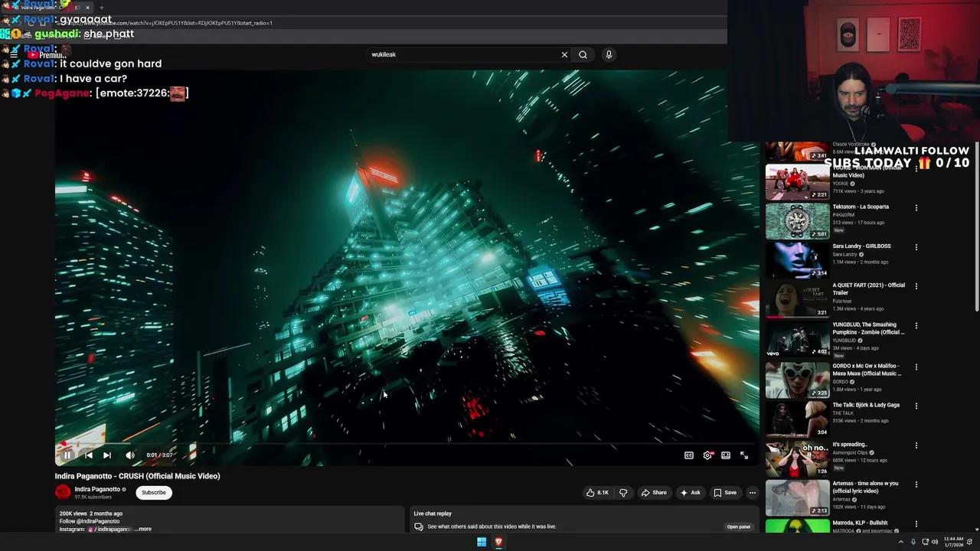Save video to playlist

point(725,493)
